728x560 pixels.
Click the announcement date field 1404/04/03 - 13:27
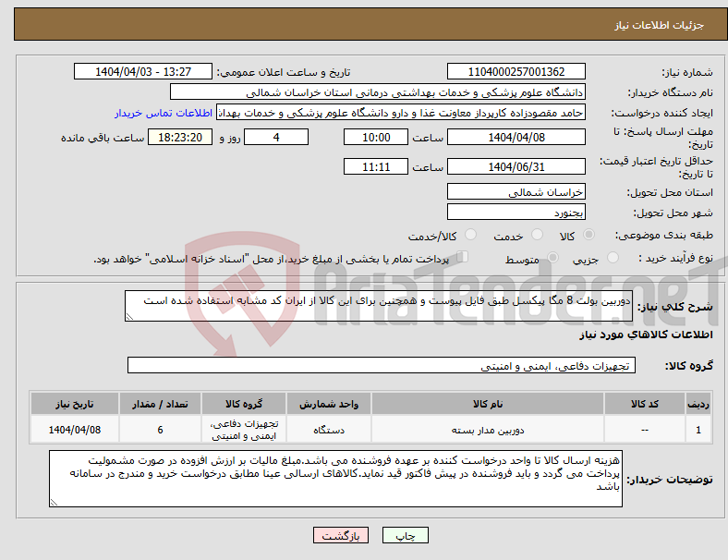click(143, 72)
